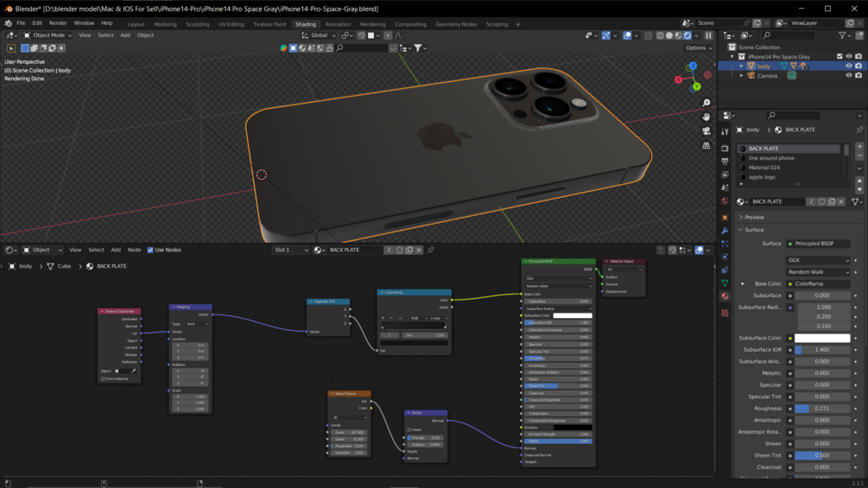The width and height of the screenshot is (868, 488).
Task: Toggle viewport gizmos button
Action: (x=606, y=35)
